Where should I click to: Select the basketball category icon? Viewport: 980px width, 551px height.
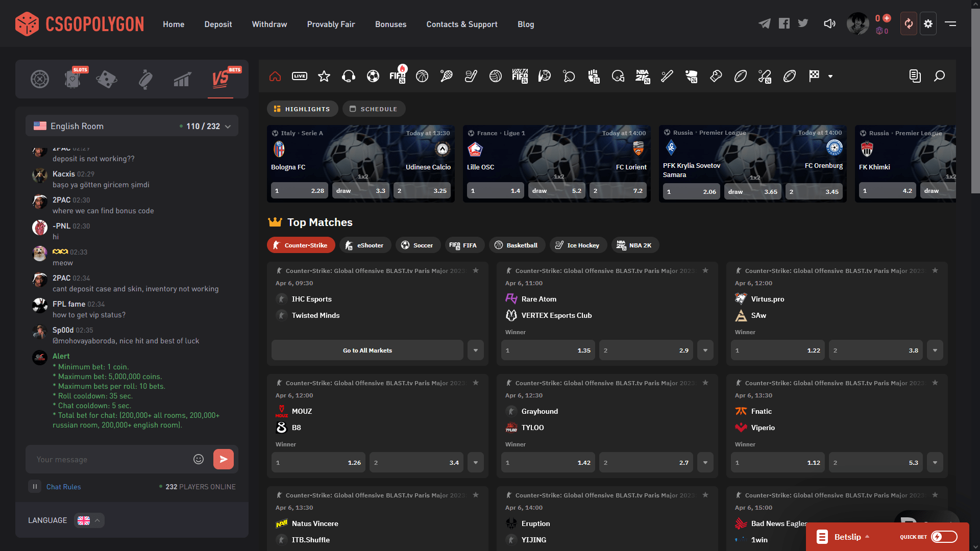click(422, 76)
